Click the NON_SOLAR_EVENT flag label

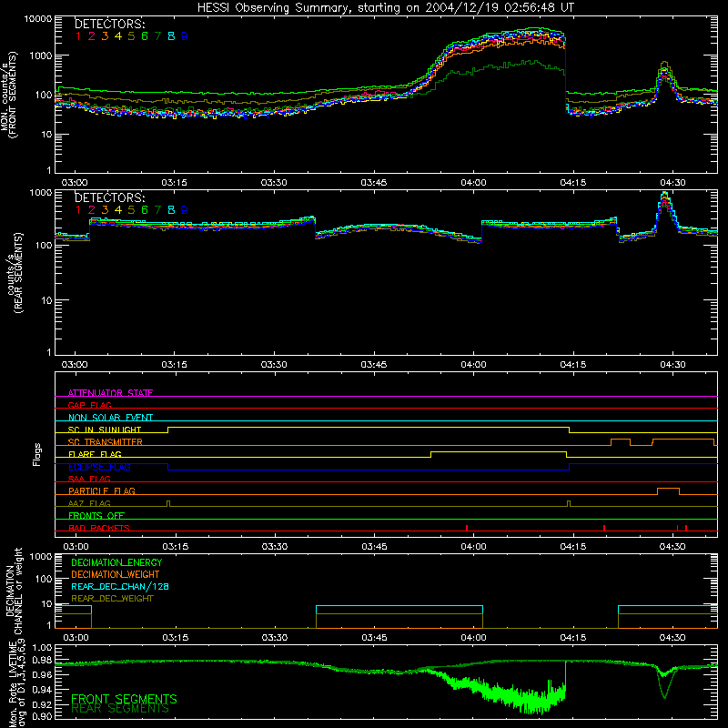tap(110, 418)
